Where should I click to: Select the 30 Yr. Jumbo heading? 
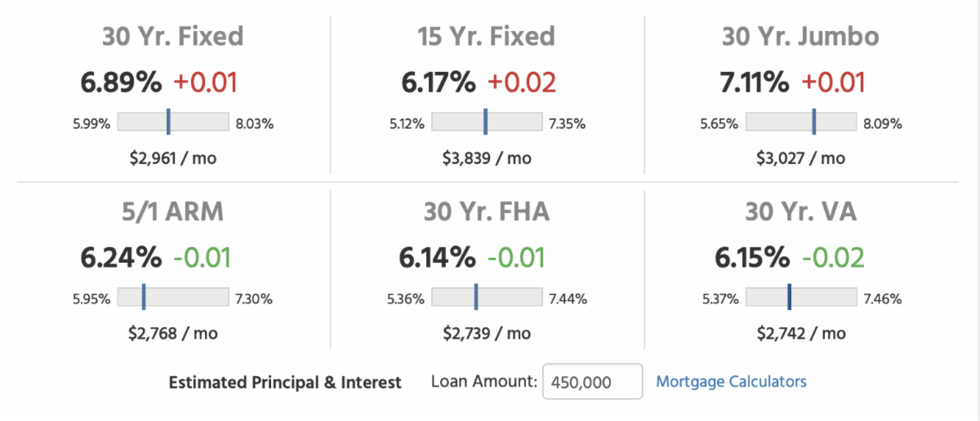tap(800, 37)
